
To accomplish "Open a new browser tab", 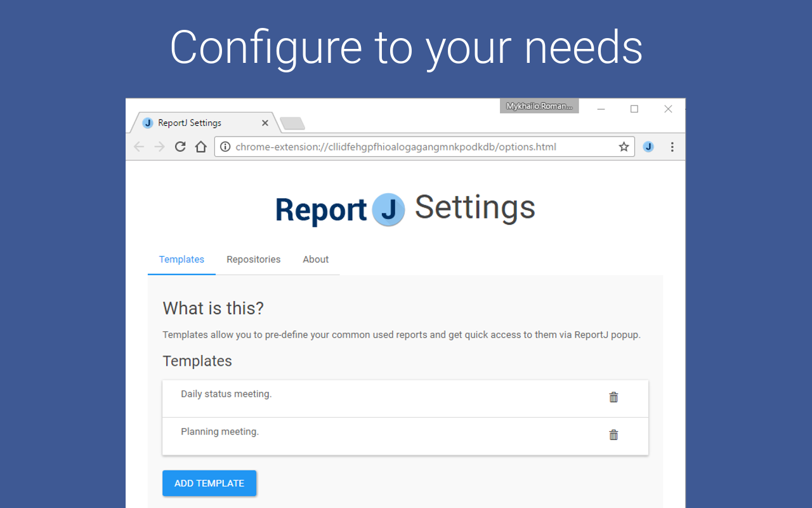I will click(292, 123).
